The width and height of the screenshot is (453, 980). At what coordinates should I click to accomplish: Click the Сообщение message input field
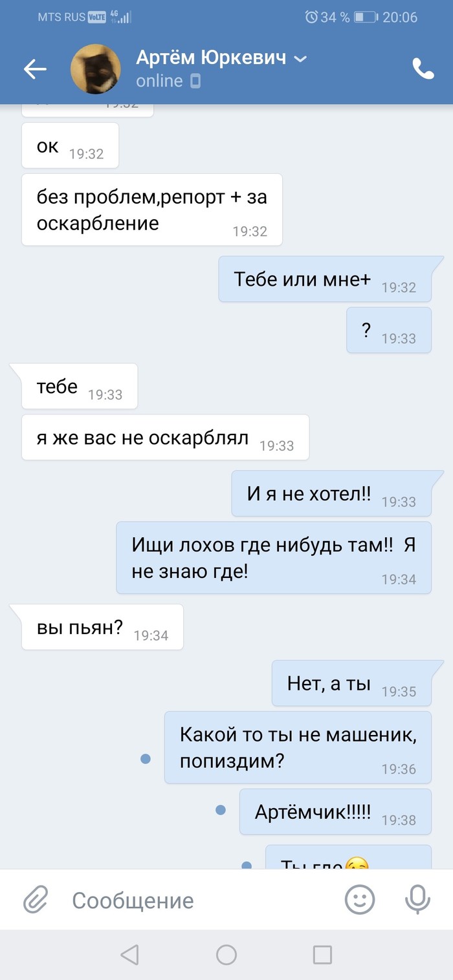(201, 900)
